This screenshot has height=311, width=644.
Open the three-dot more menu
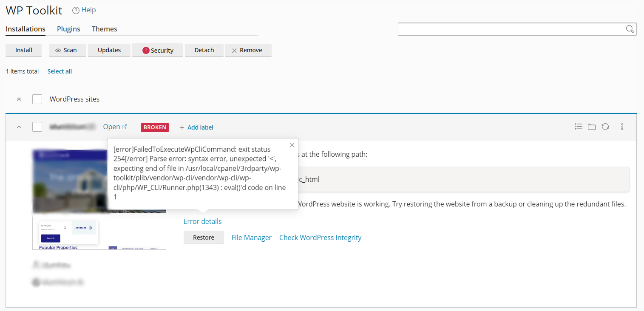tap(622, 127)
